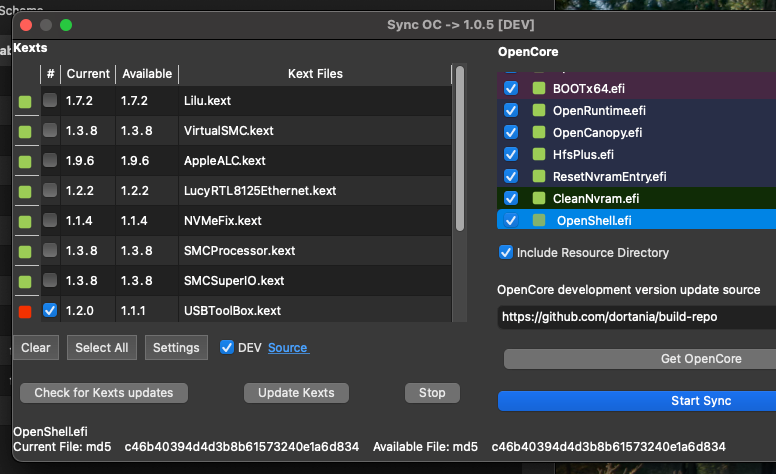Screen dimensions: 776x474
Task: Click green status square beside BOOTx64.efi
Action: click(539, 89)
